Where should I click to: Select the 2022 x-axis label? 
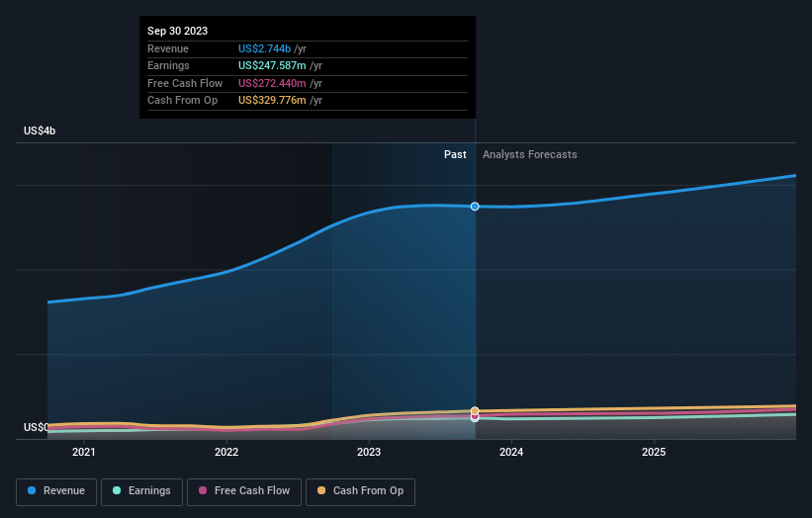pyautogui.click(x=226, y=452)
